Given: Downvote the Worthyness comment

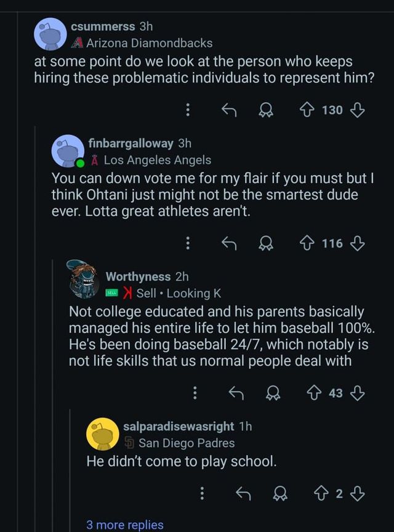Looking at the screenshot, I should 357,393.
